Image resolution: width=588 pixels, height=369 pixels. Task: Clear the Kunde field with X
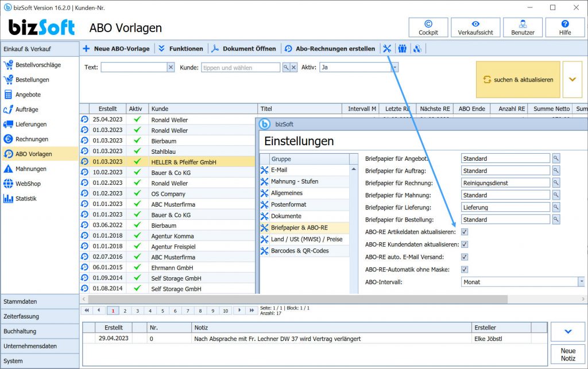pyautogui.click(x=294, y=68)
